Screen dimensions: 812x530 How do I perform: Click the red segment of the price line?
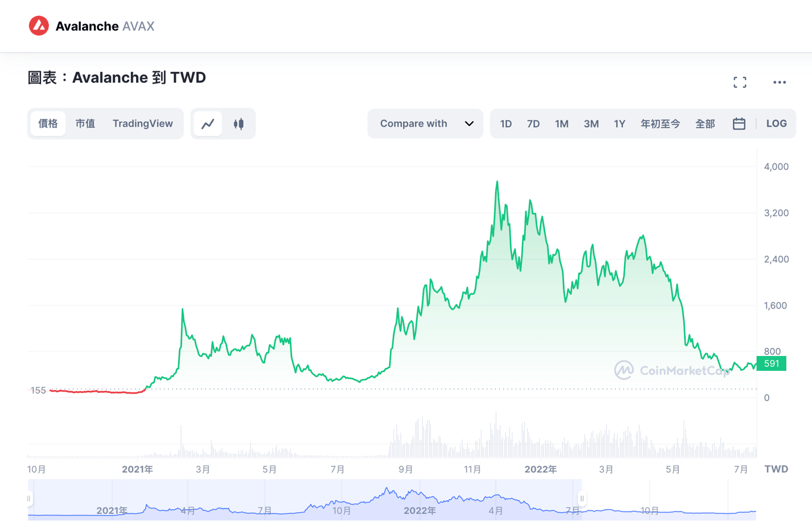tap(97, 392)
